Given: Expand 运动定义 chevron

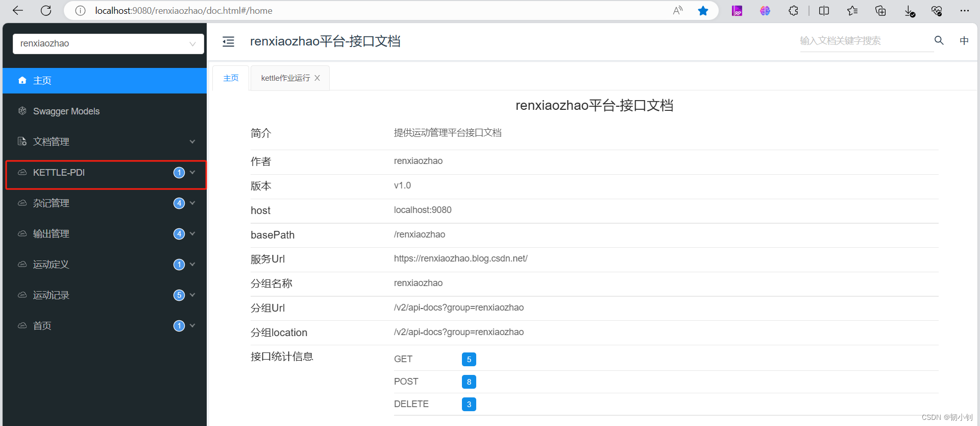Looking at the screenshot, I should coord(192,264).
